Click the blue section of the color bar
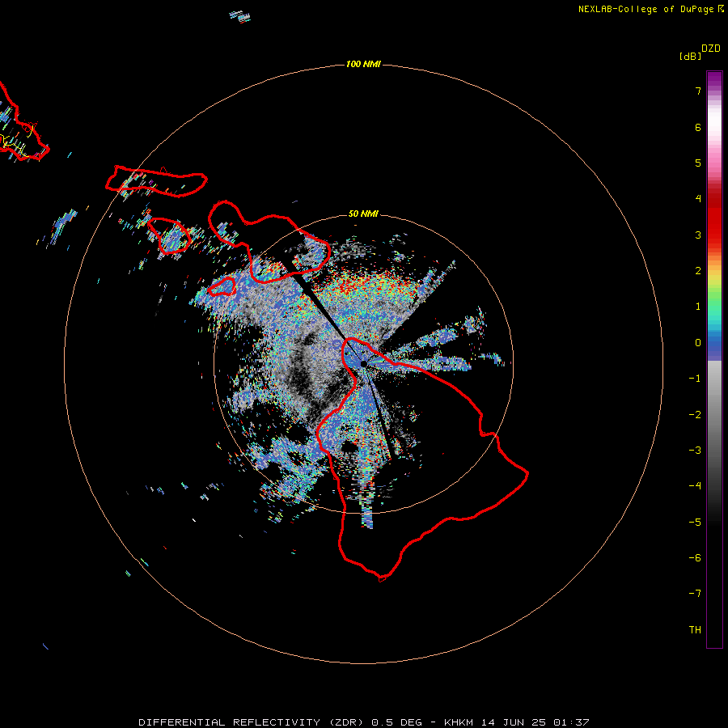The height and width of the screenshot is (728, 728). [714, 347]
